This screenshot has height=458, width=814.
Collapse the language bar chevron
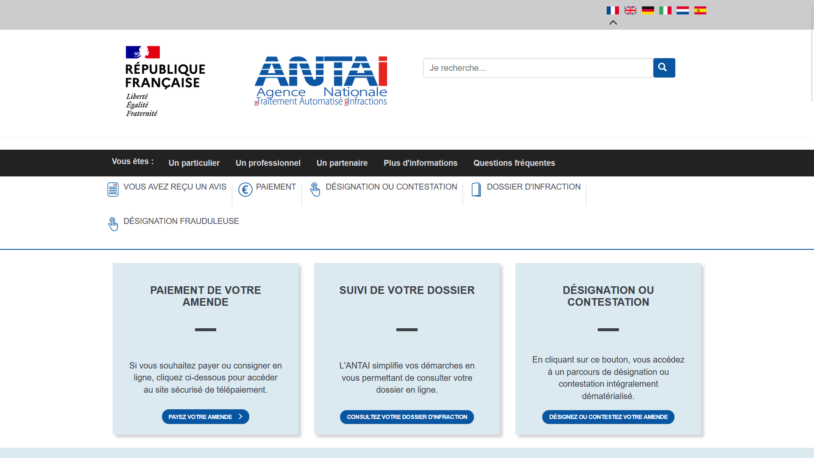coord(613,23)
